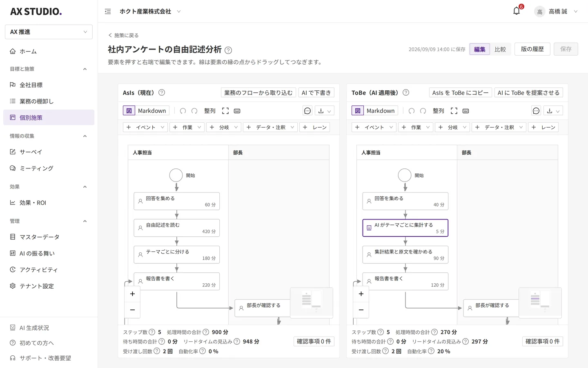Image resolution: width=588 pixels, height=368 pixels.
Task: Toggle fullscreen in ToBe panel
Action: [454, 111]
